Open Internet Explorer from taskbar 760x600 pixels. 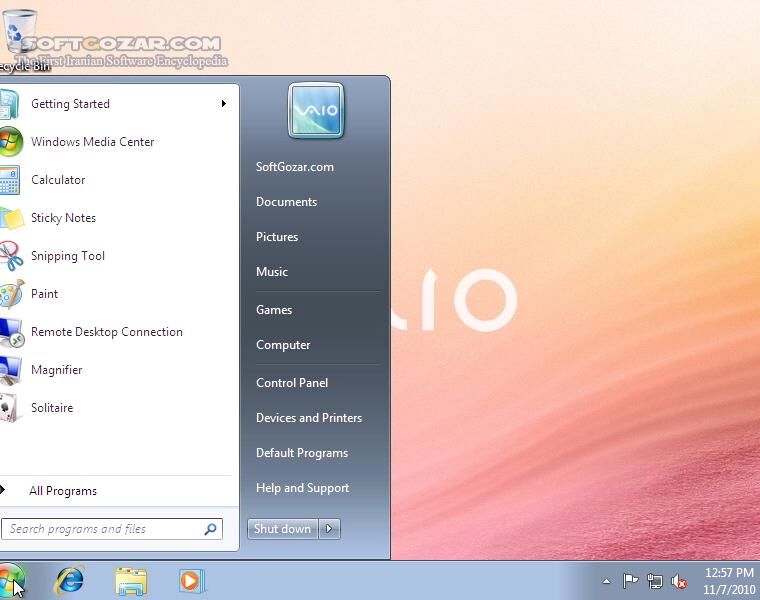(x=70, y=580)
